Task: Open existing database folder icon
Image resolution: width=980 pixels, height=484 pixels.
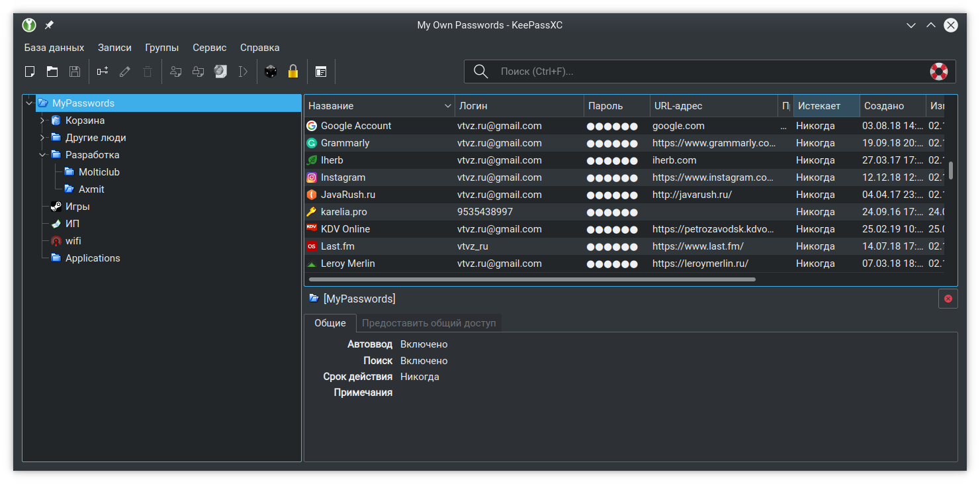Action: click(x=52, y=72)
